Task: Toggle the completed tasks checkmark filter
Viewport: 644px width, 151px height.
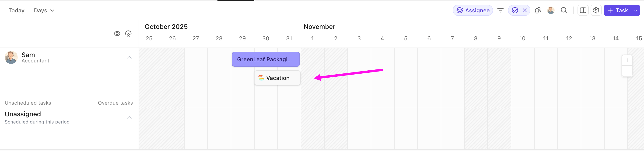Action: click(515, 10)
